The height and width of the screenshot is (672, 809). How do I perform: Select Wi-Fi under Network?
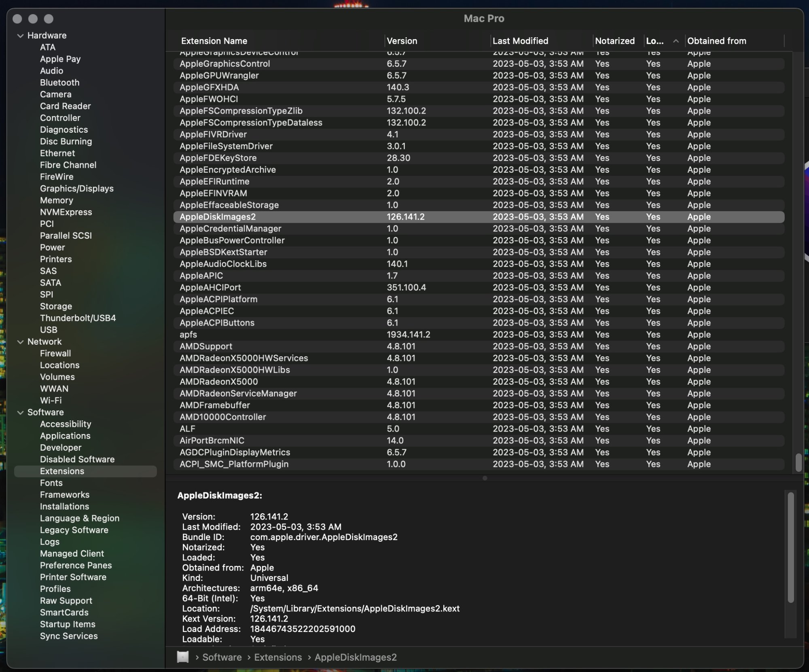click(51, 401)
